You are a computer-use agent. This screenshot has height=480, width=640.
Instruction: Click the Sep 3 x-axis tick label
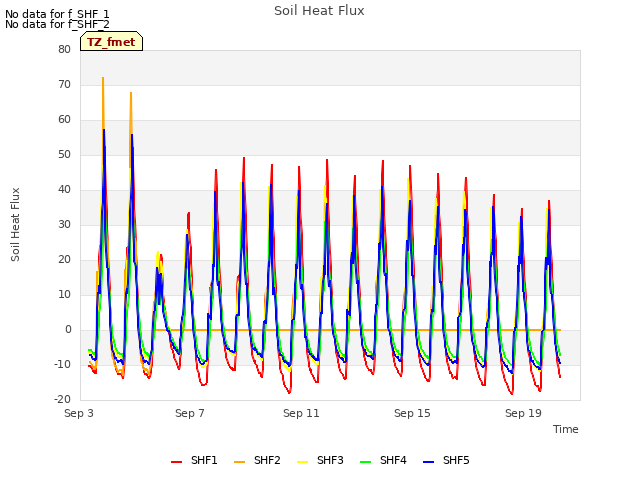coord(79,413)
